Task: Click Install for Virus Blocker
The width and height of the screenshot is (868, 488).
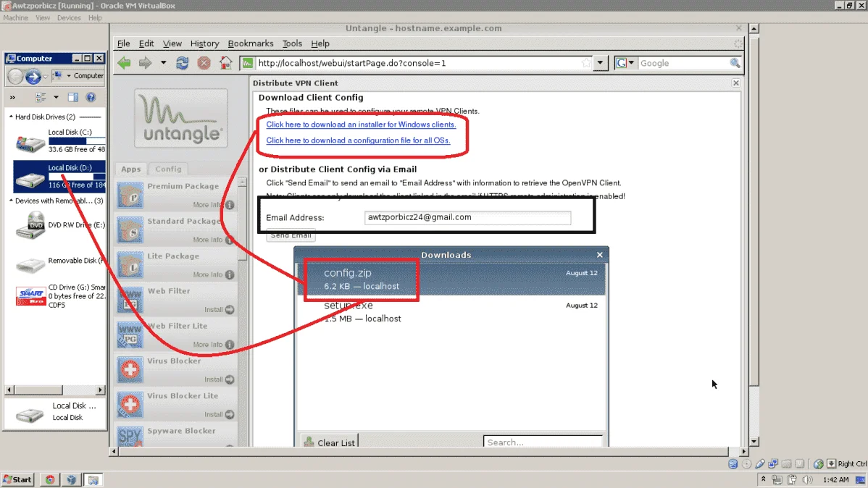Action: [220, 379]
